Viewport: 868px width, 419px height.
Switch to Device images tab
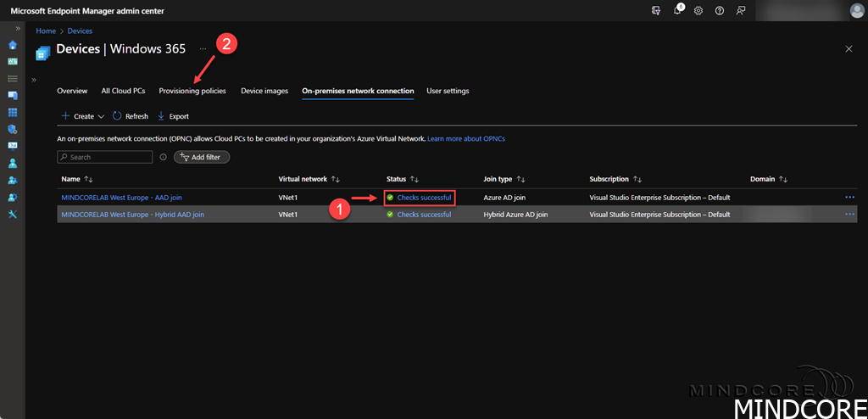point(264,91)
